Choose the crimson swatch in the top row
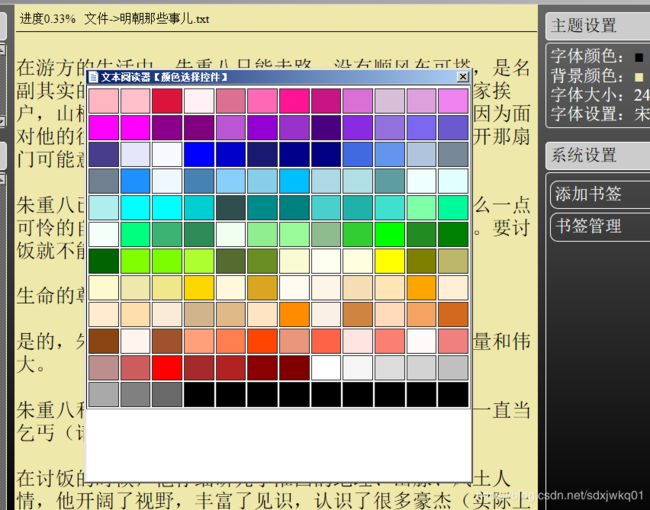Image resolution: width=650 pixels, height=510 pixels. coord(167,101)
